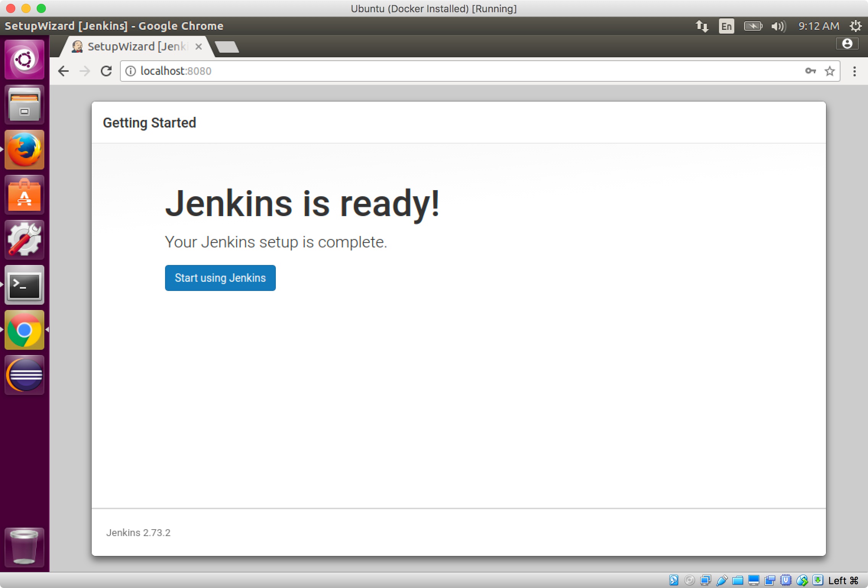Open the En keyboard layout indicator
Viewport: 868px width, 588px height.
[726, 26]
